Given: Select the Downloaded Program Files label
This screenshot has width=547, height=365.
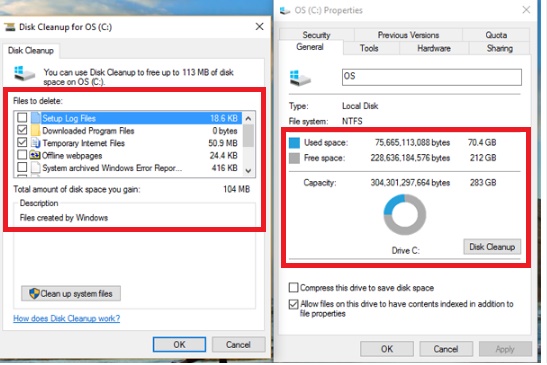Looking at the screenshot, I should [x=88, y=131].
